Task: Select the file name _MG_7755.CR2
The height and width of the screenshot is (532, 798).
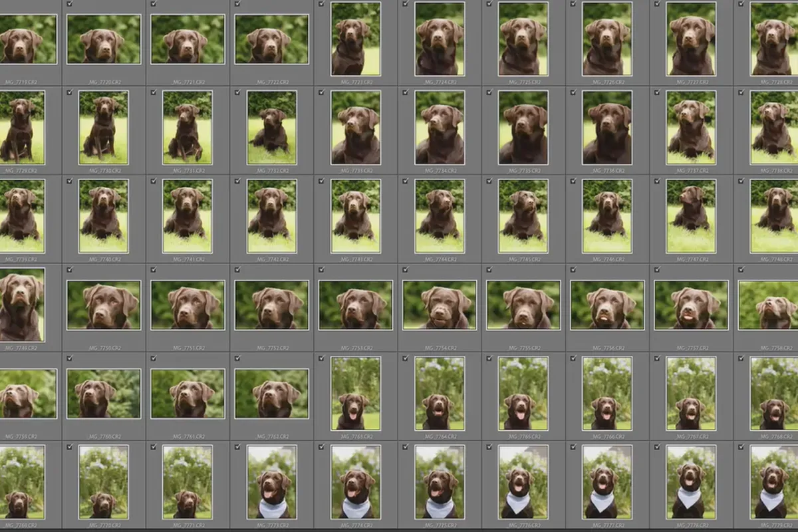Action: (523, 348)
